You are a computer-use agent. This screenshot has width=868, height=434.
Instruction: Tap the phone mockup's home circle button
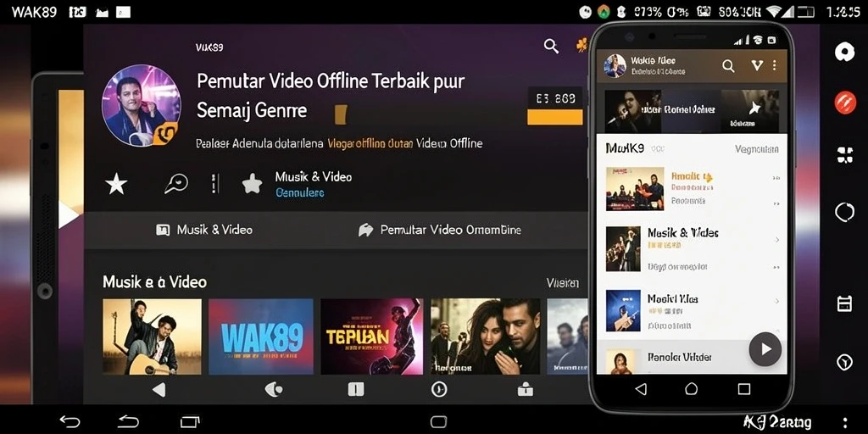[692, 389]
